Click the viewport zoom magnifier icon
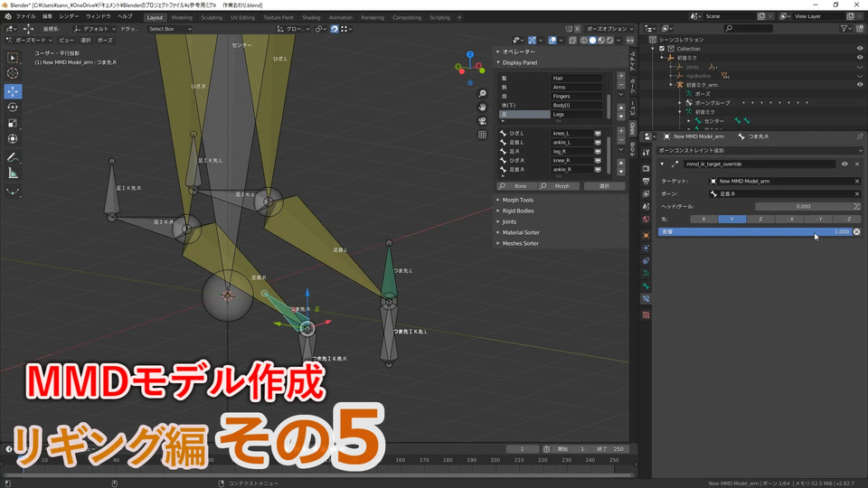Viewport: 868px width, 488px height. 482,93
